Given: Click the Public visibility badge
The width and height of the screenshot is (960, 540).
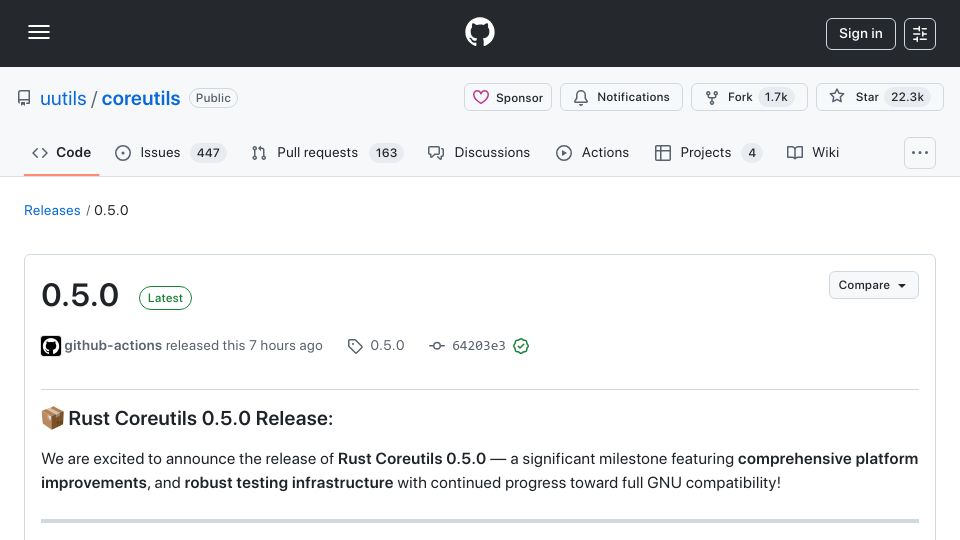Looking at the screenshot, I should 213,98.
